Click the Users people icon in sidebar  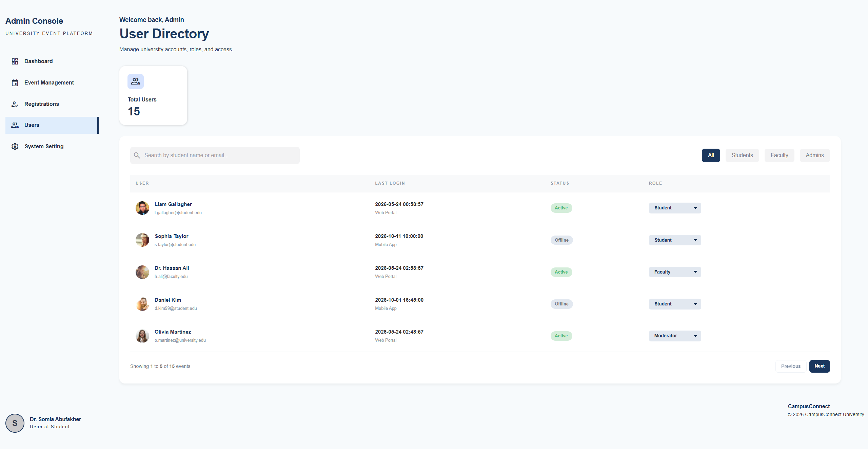[x=15, y=125]
